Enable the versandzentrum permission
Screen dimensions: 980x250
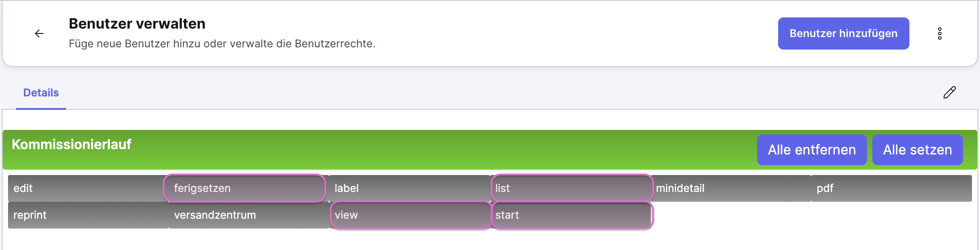249,215
